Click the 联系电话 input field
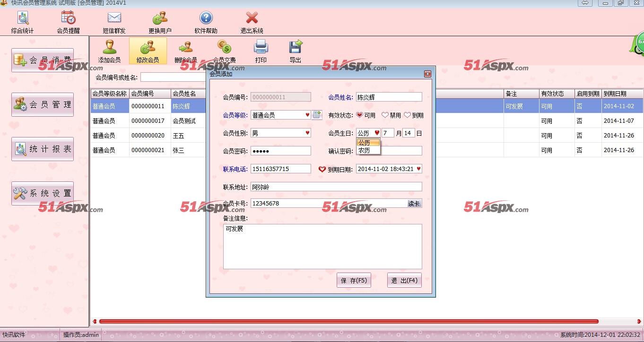The width and height of the screenshot is (644, 342). (x=281, y=169)
